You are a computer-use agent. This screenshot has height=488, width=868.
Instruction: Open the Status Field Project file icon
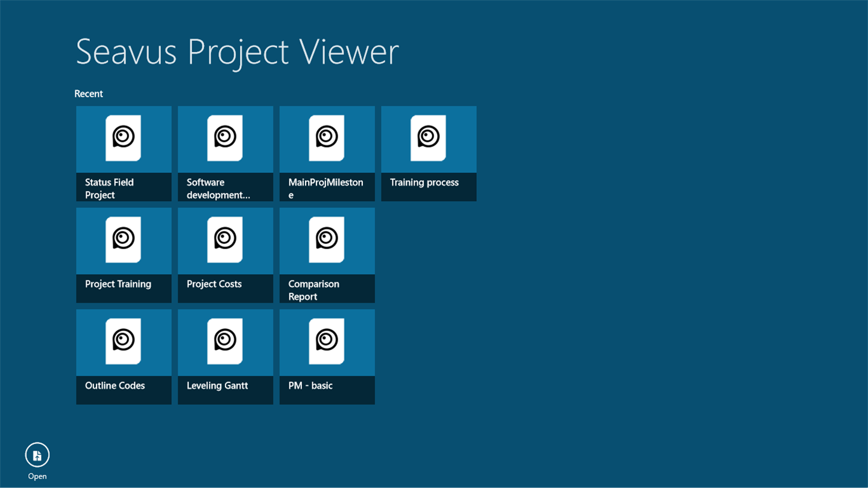pos(124,139)
